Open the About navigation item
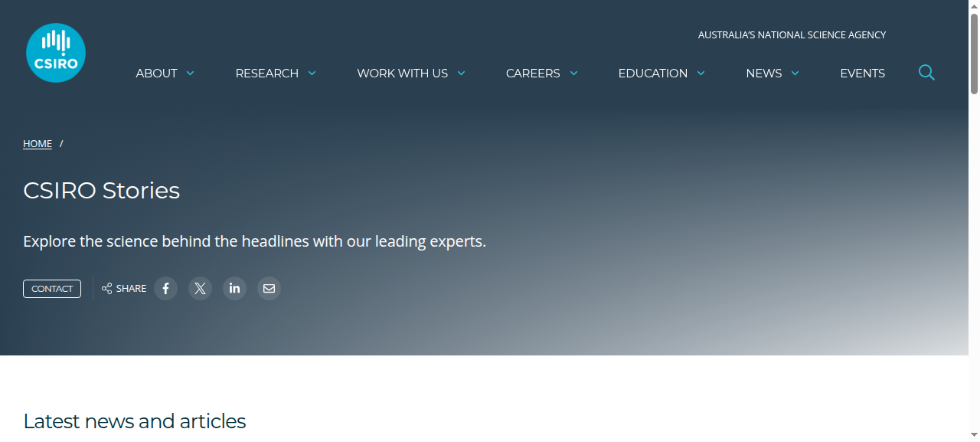This screenshot has height=442, width=980. 156,74
